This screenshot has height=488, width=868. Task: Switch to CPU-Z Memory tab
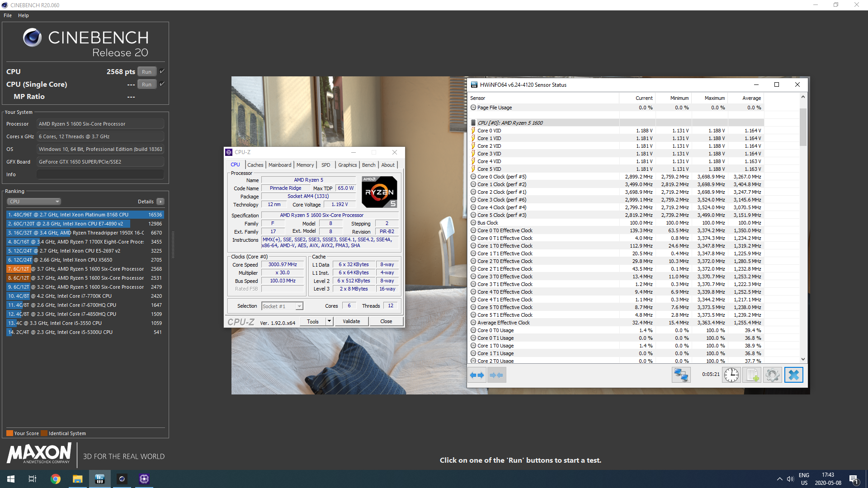pos(305,165)
